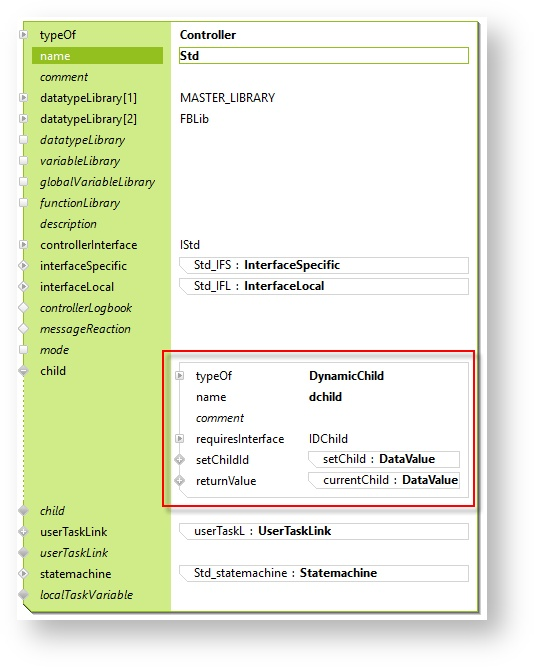This screenshot has width=535, height=668.
Task: Toggle the mode box icon
Action: [23, 349]
